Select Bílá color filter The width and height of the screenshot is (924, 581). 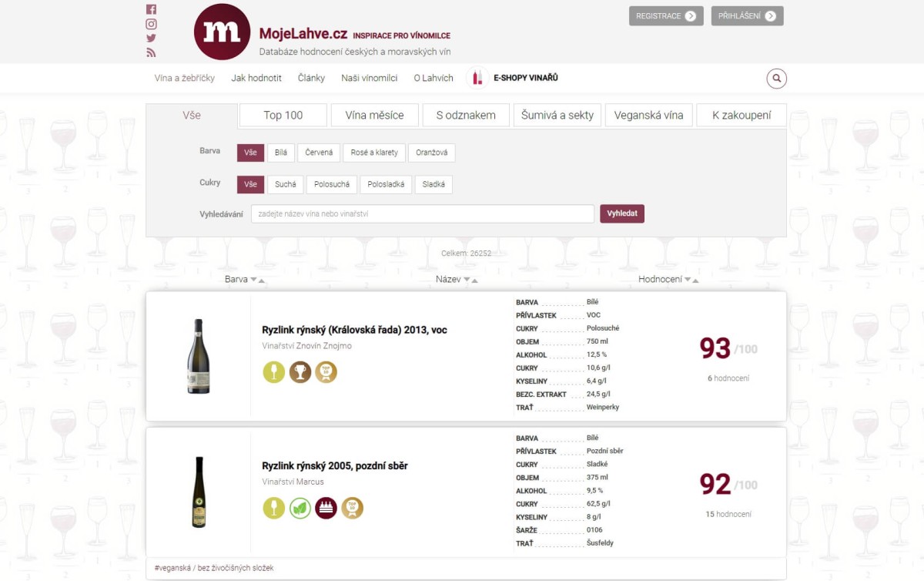coord(281,153)
